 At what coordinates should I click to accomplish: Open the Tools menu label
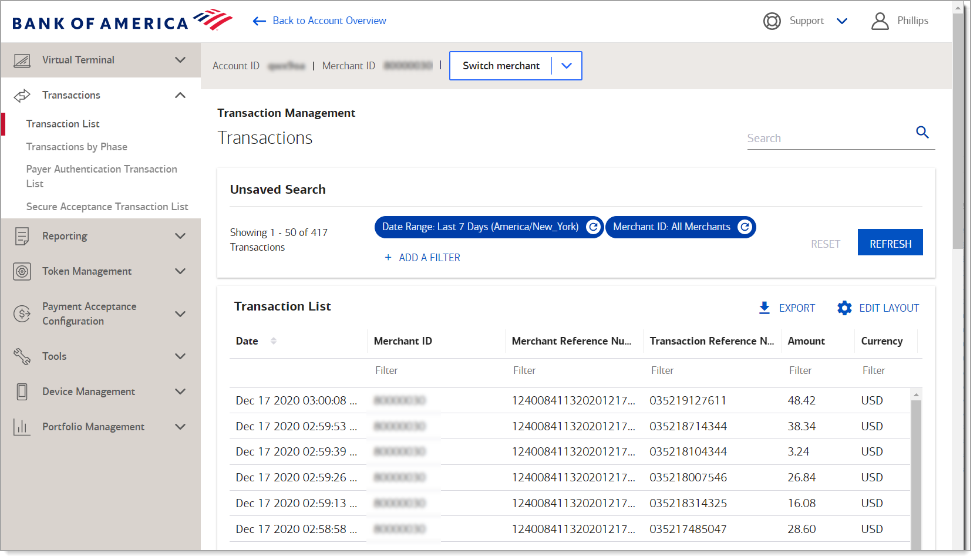point(54,356)
